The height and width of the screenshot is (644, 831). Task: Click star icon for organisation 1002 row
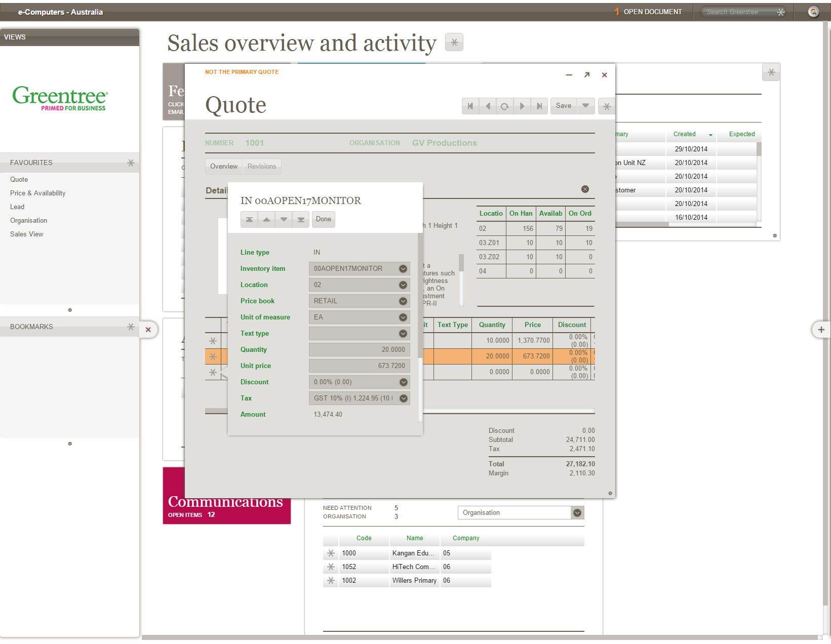coord(331,580)
